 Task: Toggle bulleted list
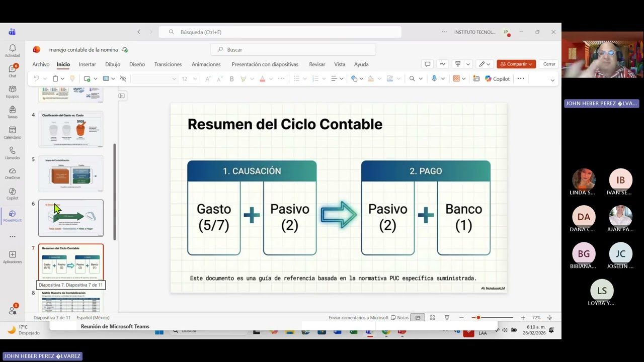[296, 79]
